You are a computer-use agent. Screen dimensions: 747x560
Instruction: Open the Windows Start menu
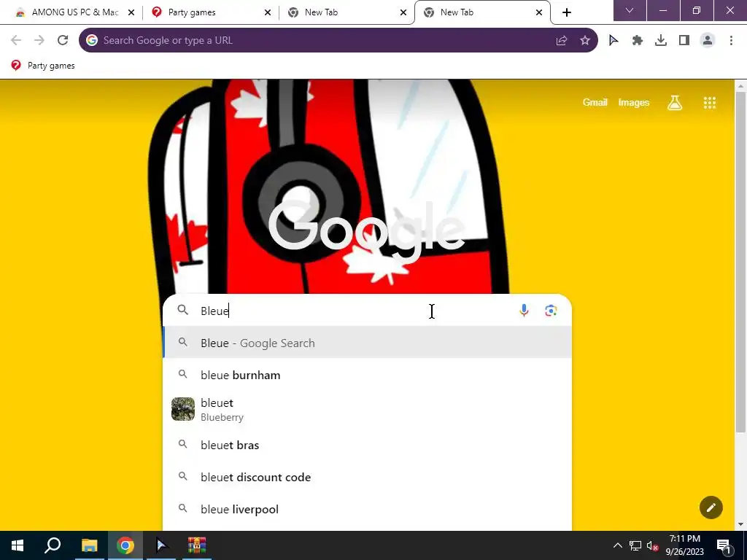(18, 545)
